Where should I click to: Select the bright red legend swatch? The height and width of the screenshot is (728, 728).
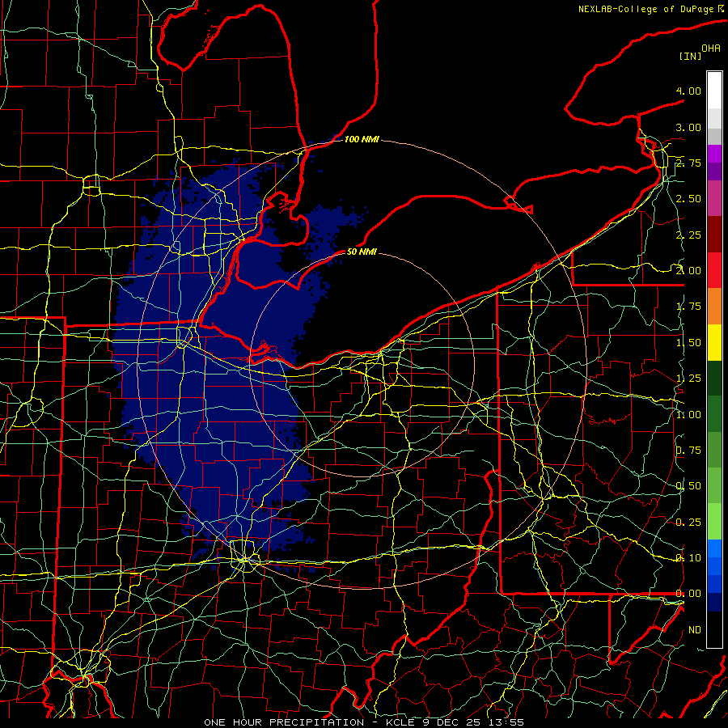(x=714, y=270)
